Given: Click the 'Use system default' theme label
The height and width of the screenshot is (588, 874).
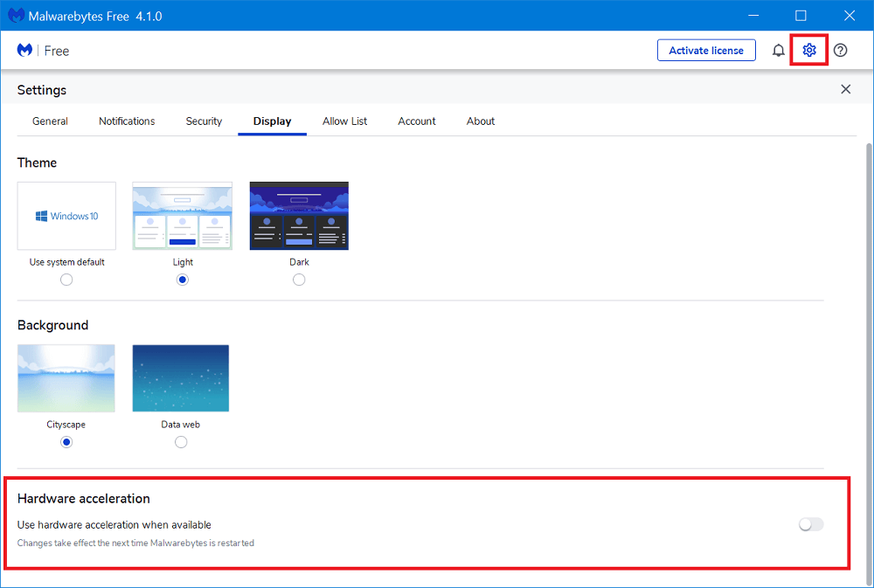Looking at the screenshot, I should click(67, 262).
